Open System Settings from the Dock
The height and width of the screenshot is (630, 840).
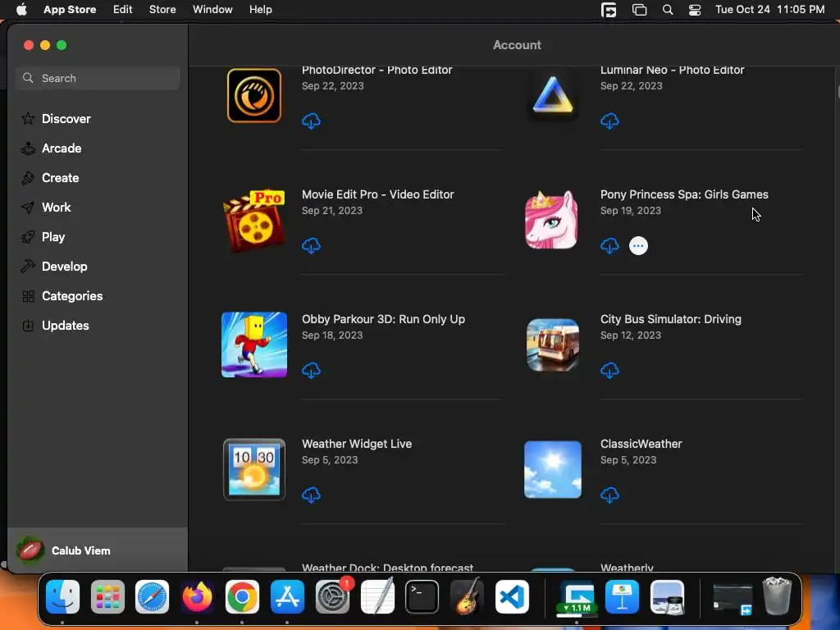(x=333, y=596)
